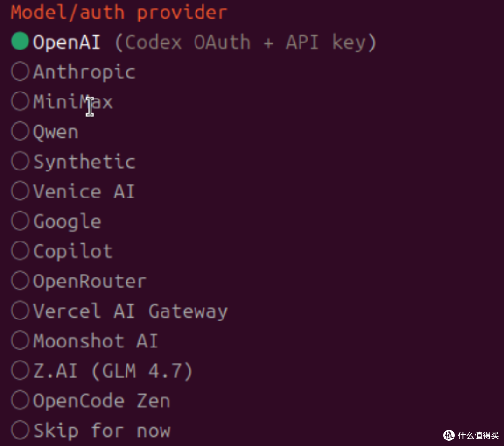The width and height of the screenshot is (504, 446).
Task: Pick the Copilot radio button
Action: point(20,250)
